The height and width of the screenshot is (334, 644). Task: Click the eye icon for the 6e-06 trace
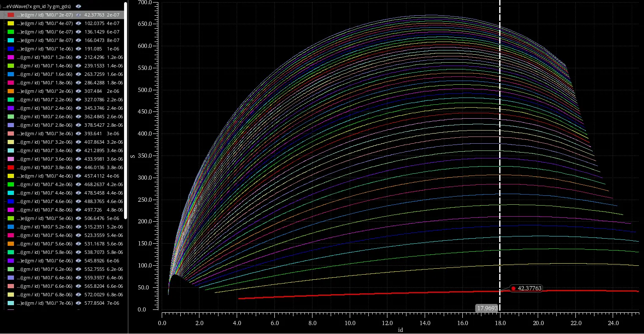[x=78, y=261]
